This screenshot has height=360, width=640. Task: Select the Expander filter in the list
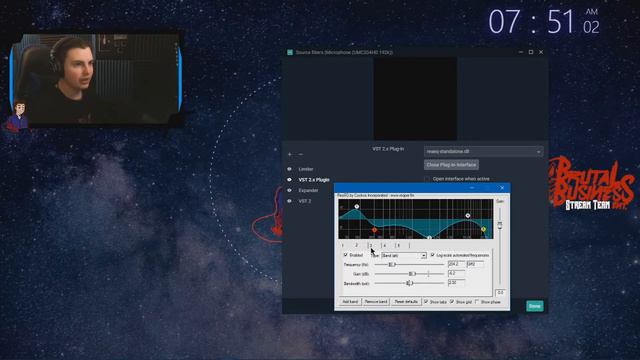(x=308, y=190)
